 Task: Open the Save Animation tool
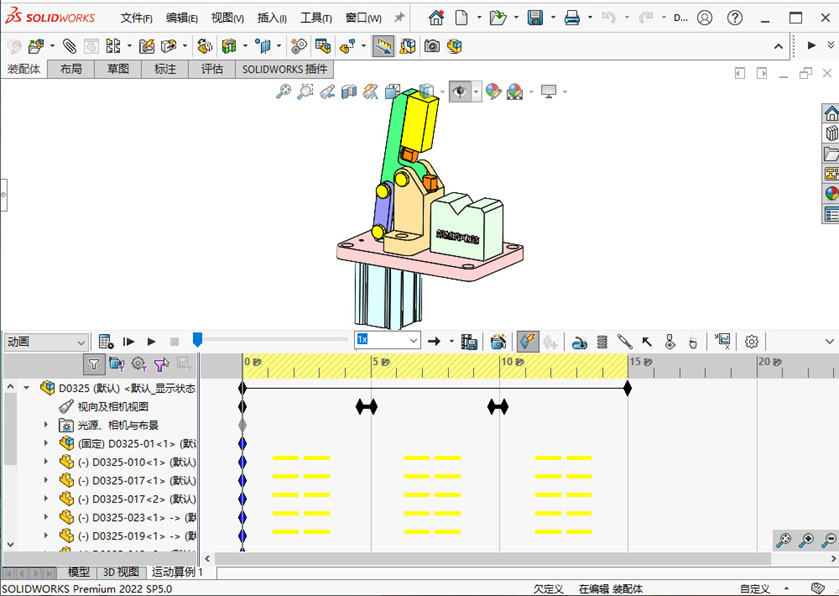tap(469, 341)
